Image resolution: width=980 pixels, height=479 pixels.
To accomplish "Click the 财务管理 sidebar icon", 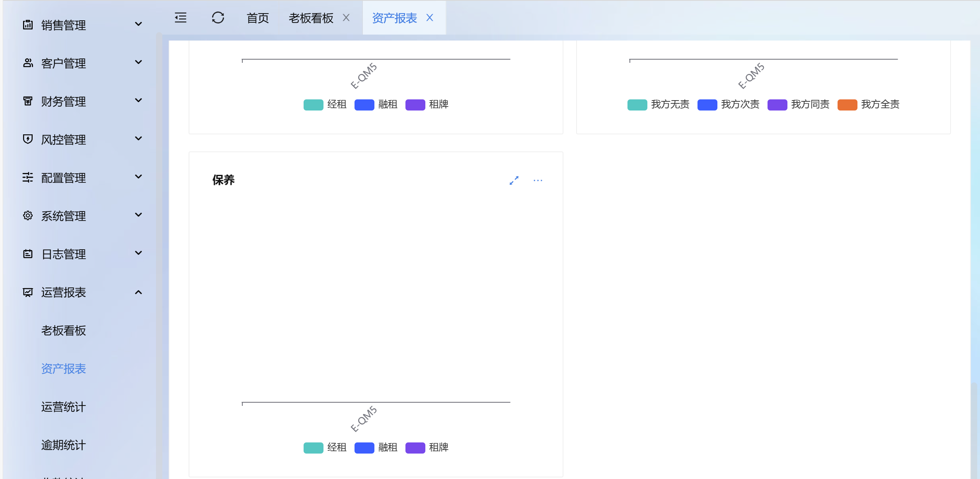I will [x=28, y=101].
